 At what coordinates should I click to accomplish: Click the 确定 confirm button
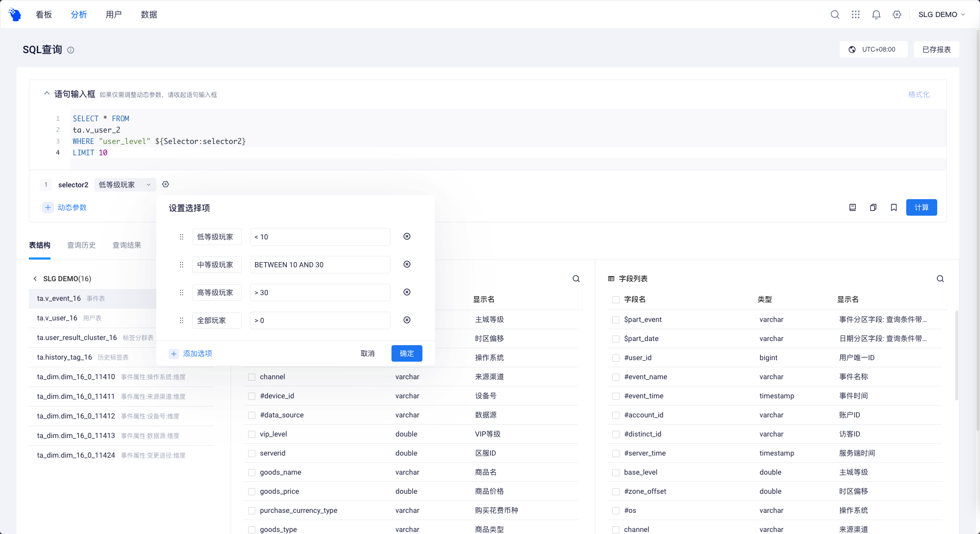406,353
